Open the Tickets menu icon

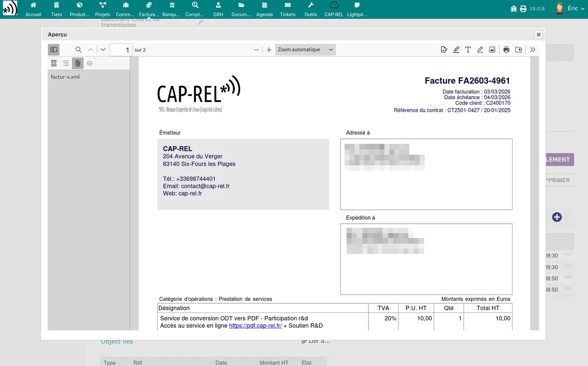coord(288,5)
